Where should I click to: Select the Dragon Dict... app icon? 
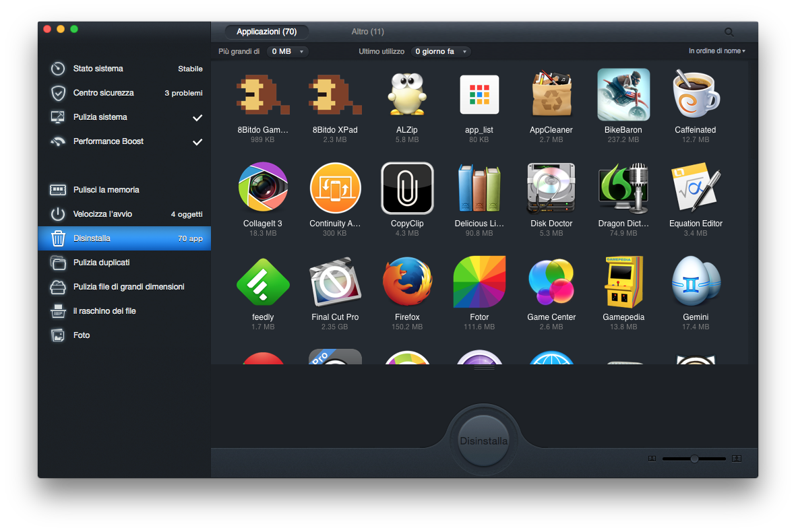click(623, 188)
